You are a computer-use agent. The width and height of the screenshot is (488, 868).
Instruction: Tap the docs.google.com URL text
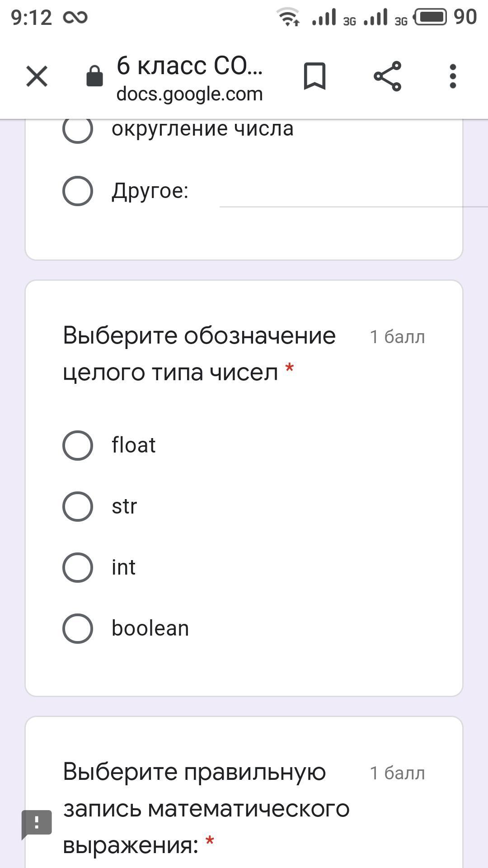pos(190,94)
